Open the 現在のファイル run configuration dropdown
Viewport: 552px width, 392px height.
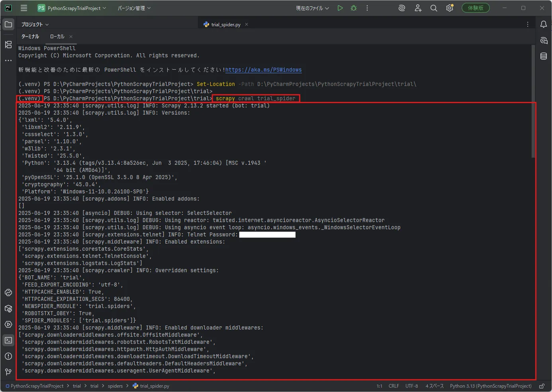[x=312, y=8]
